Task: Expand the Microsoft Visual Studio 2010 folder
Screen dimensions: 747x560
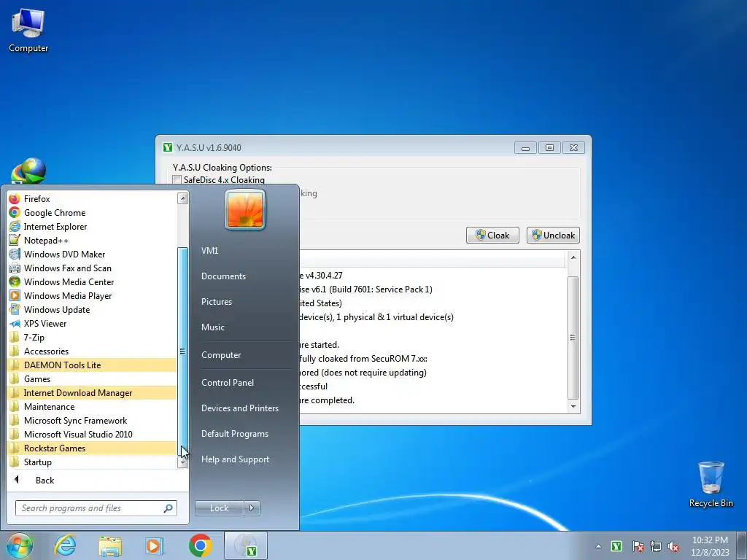Action: coord(91,434)
